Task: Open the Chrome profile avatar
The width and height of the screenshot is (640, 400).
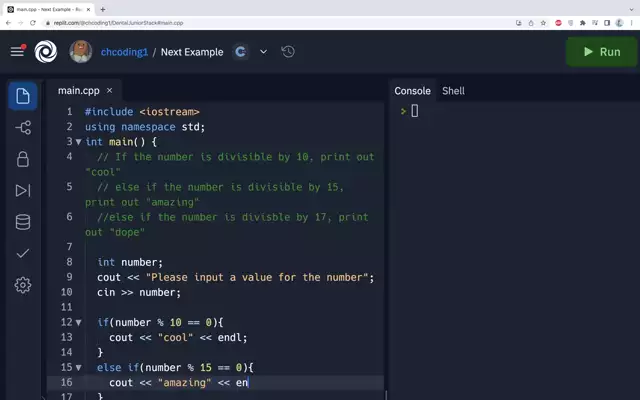Action: click(619, 23)
